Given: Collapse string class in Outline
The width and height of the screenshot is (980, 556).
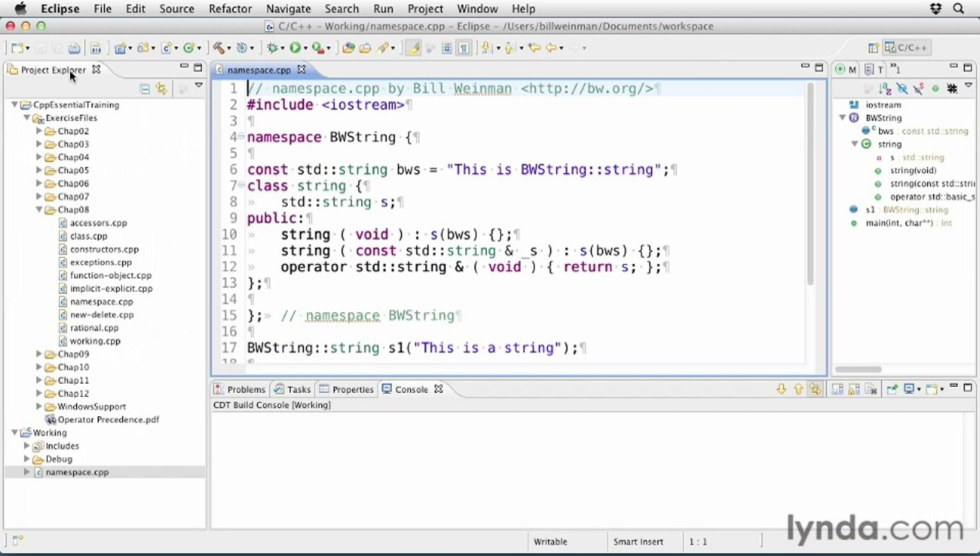Looking at the screenshot, I should (x=855, y=144).
